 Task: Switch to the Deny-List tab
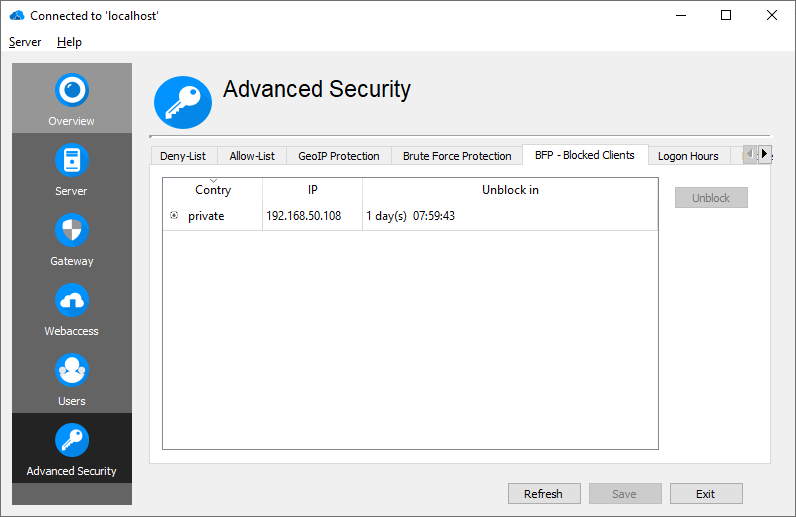pos(183,156)
